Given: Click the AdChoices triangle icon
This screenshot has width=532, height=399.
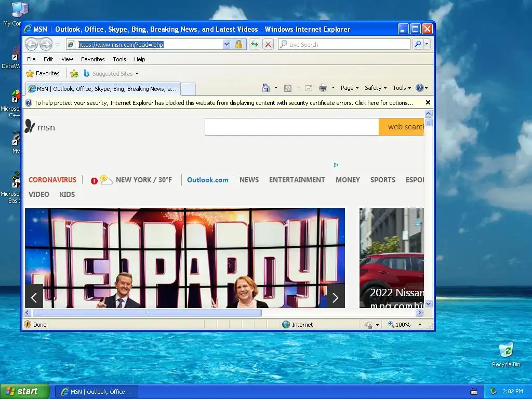Looking at the screenshot, I should (x=336, y=165).
